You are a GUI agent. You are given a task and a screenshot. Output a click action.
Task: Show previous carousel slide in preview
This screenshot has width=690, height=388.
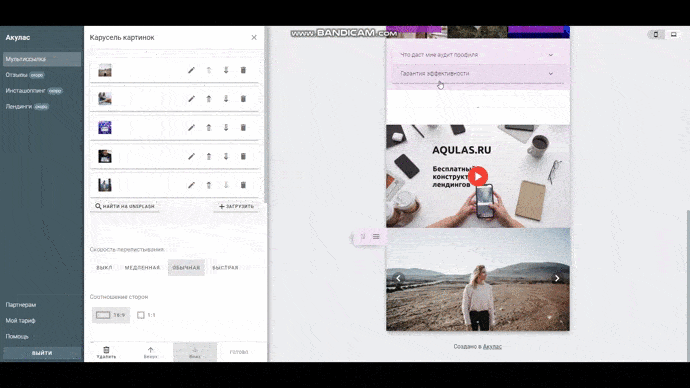(x=398, y=278)
